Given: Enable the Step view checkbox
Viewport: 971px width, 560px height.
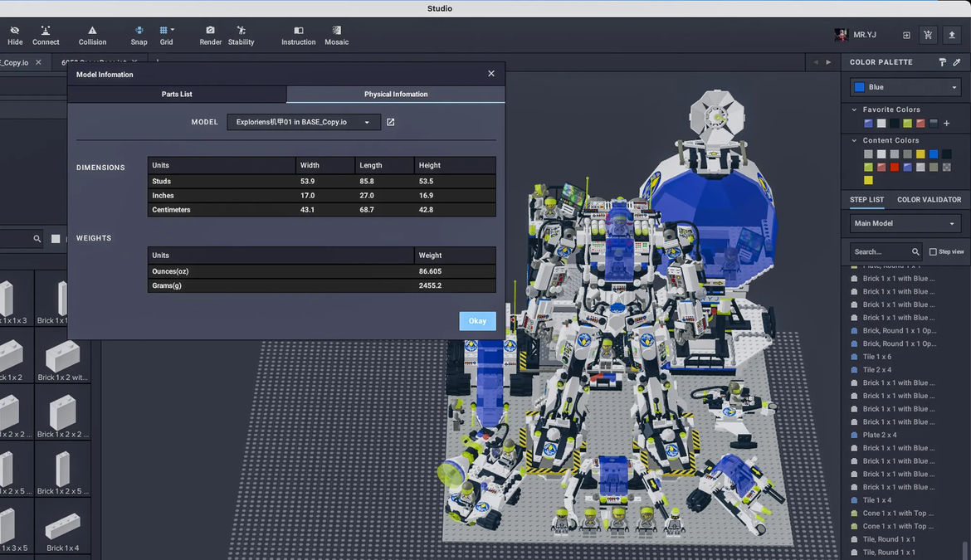Looking at the screenshot, I should [933, 251].
